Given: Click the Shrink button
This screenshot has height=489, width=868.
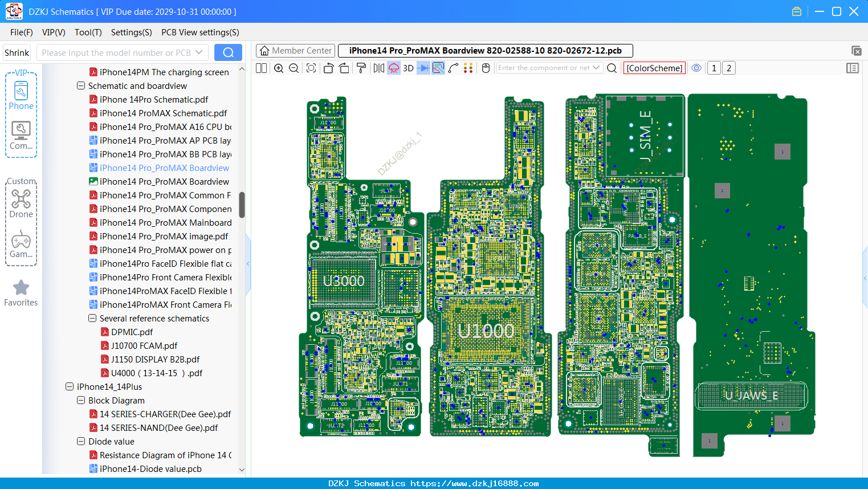Looking at the screenshot, I should [x=17, y=52].
